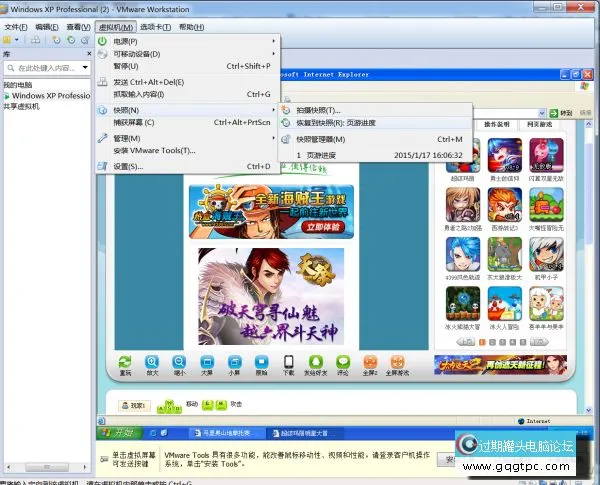The height and width of the screenshot is (485, 600).
Task: Select 抓取输入内容(I) menu item
Action: click(x=188, y=94)
